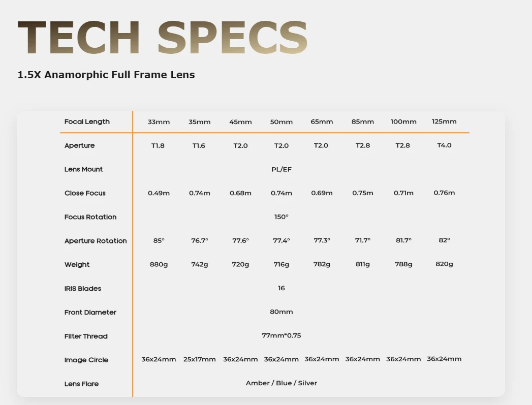
Task: Select the 50mm column header
Action: click(281, 122)
